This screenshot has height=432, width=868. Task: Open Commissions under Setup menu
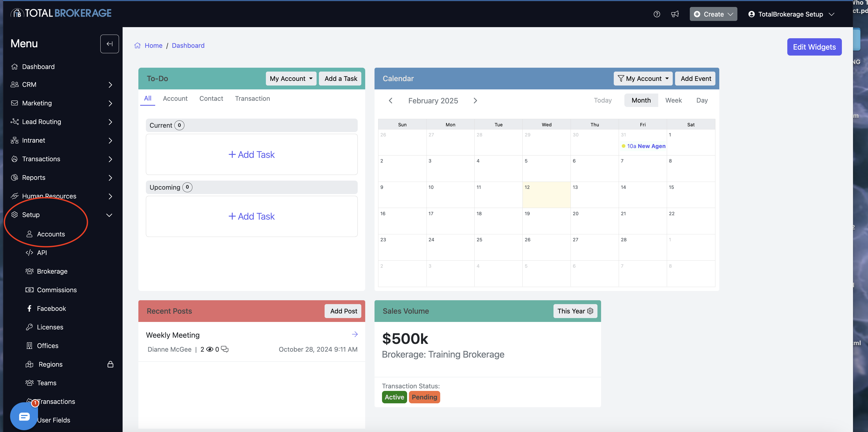[57, 290]
